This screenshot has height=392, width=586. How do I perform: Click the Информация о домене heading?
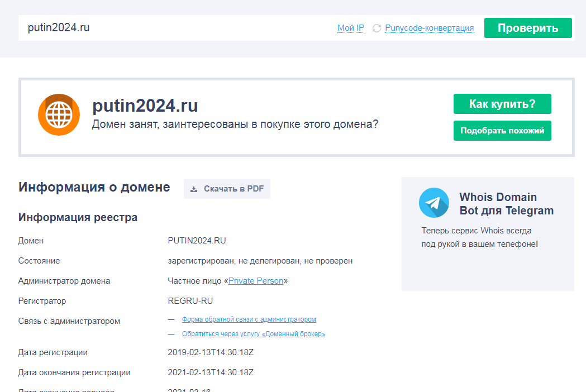(94, 187)
